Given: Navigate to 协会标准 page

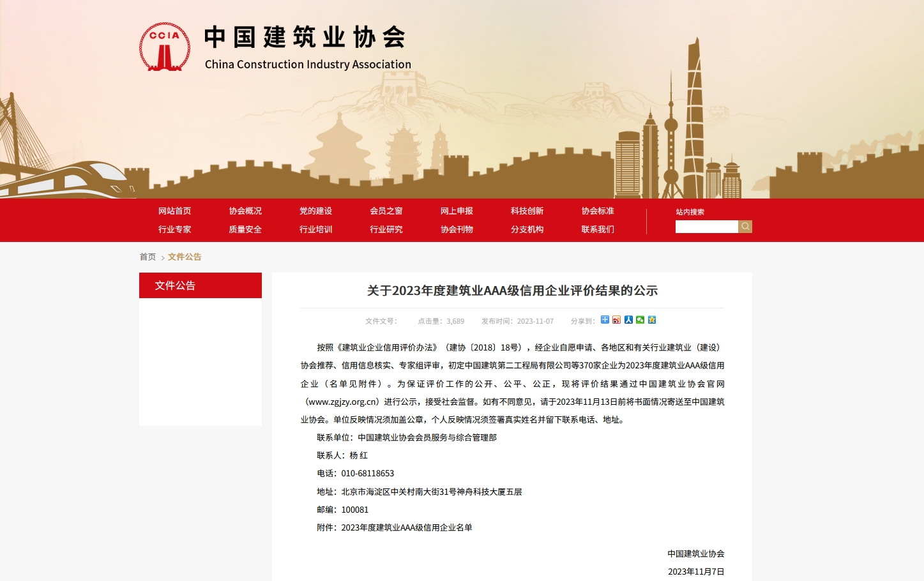Looking at the screenshot, I should point(597,211).
